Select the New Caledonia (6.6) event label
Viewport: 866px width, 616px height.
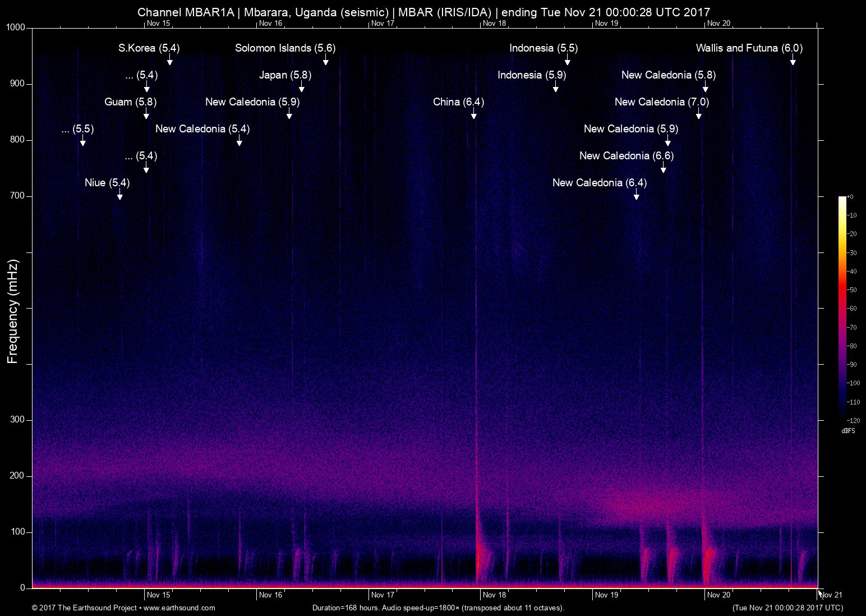(626, 156)
